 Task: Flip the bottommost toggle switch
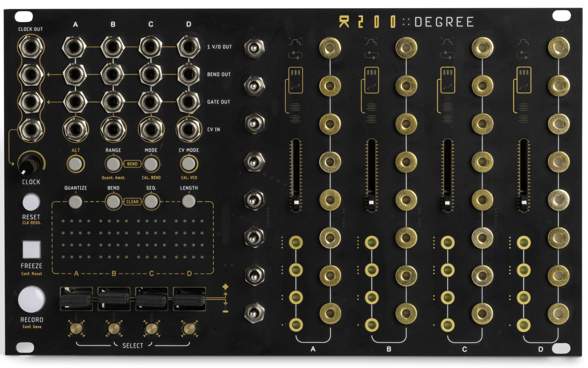[254, 313]
